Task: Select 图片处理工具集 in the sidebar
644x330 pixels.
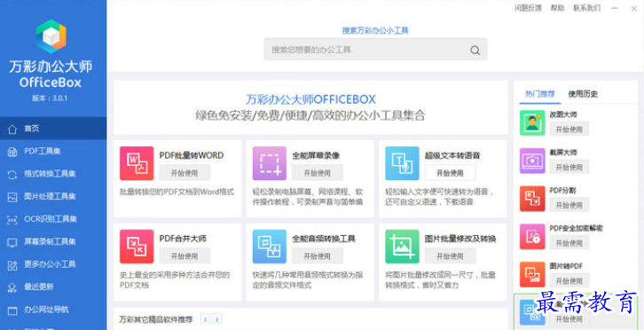Action: [x=53, y=196]
